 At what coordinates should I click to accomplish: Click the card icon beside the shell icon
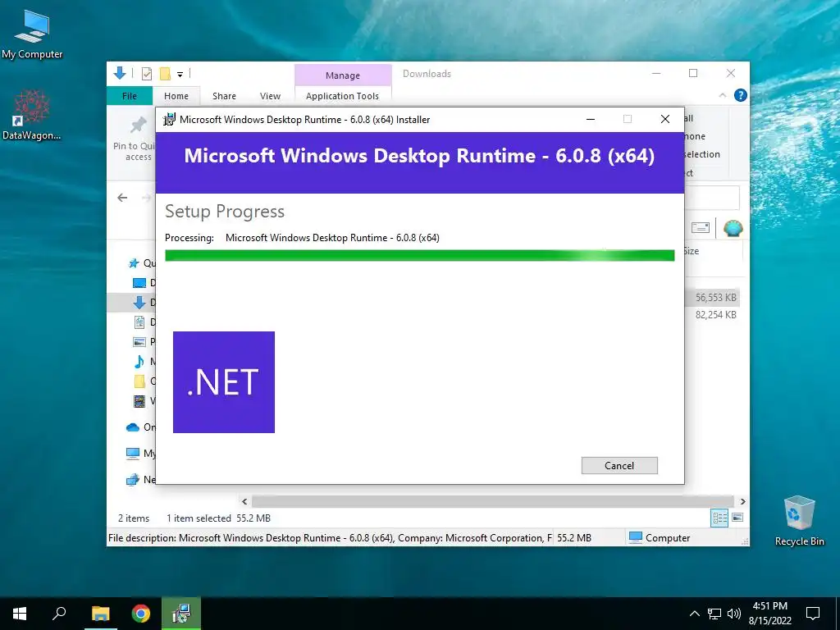click(701, 228)
